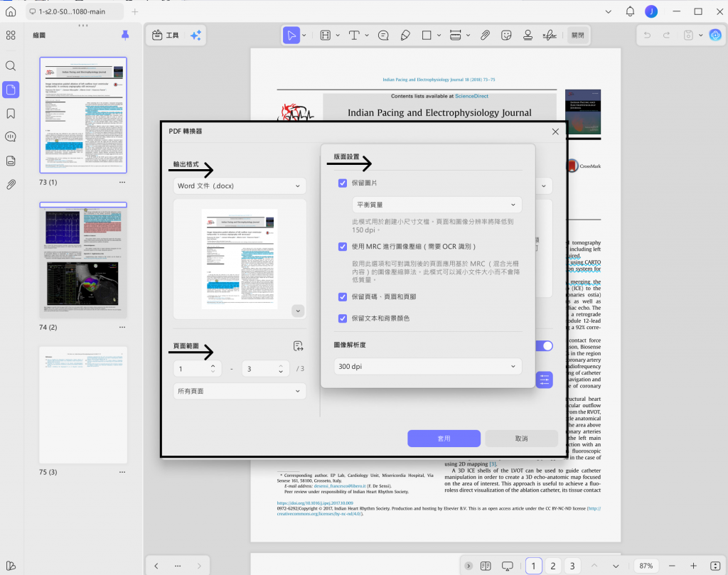Screen dimensions: 728x575
Task: Click the redo arrow
Action: click(666, 36)
